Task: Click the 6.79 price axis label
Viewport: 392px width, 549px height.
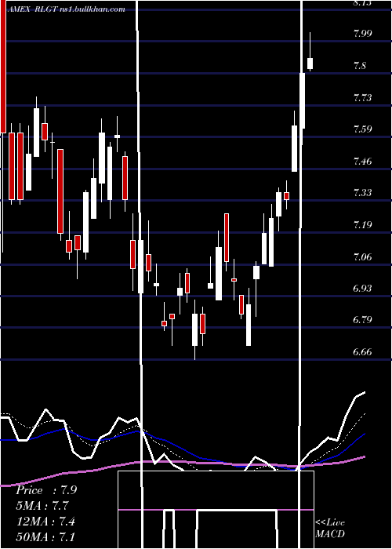Action: pyautogui.click(x=363, y=320)
